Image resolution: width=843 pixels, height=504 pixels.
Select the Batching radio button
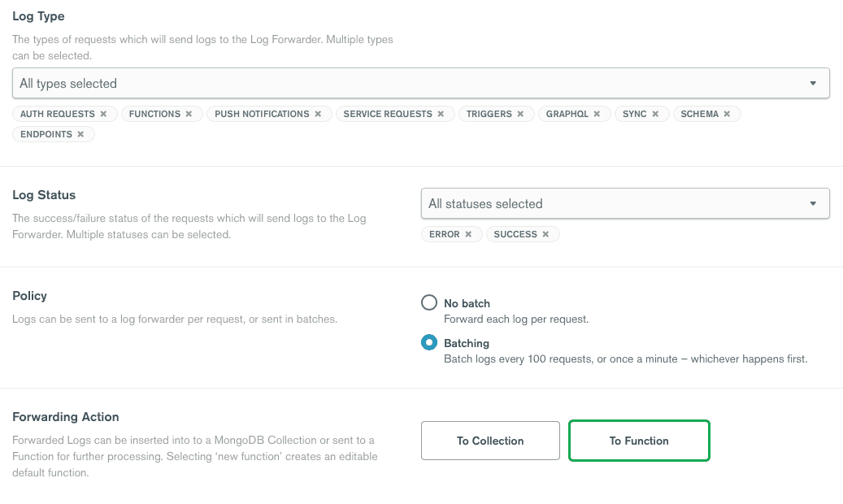coord(428,343)
